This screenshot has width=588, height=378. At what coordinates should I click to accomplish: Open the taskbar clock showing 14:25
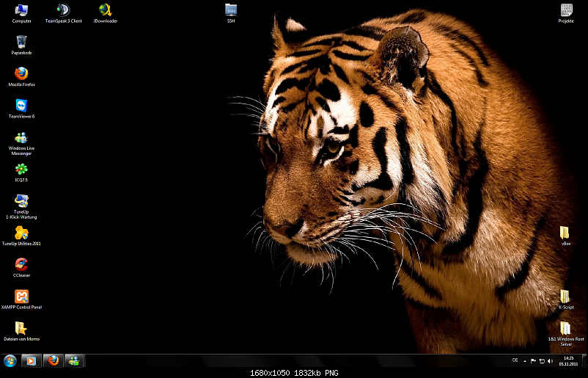pyautogui.click(x=568, y=361)
